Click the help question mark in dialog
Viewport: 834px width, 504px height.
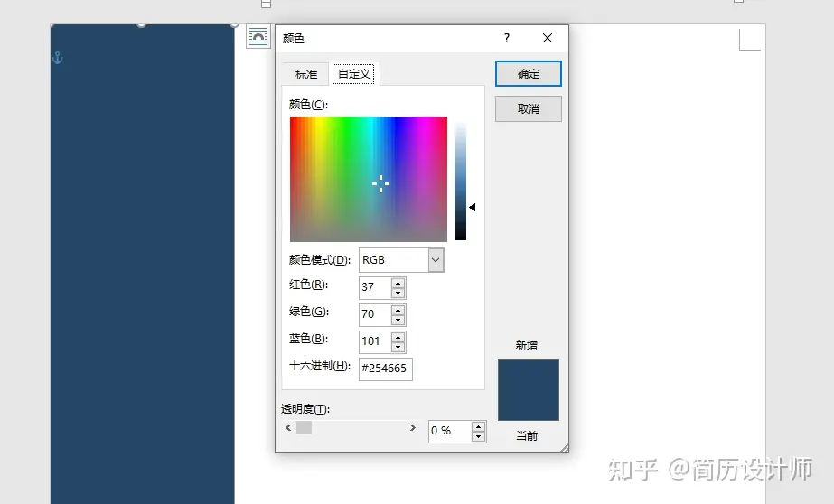[507, 38]
